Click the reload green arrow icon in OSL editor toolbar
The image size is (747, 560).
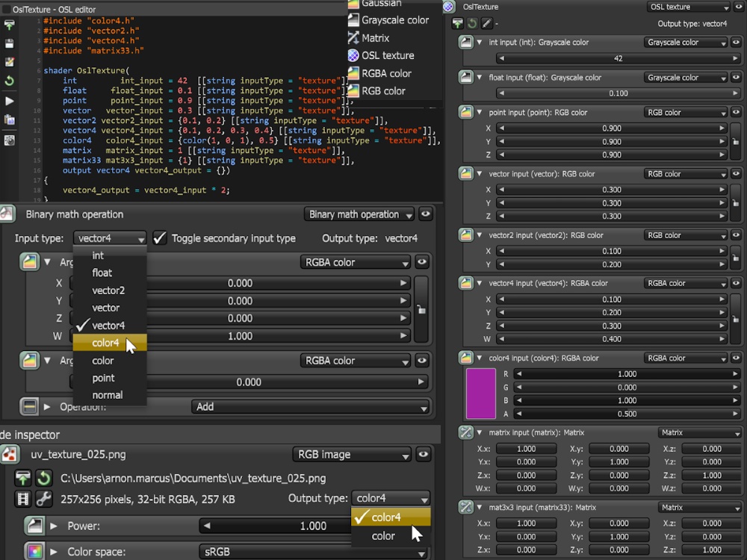pos(9,81)
